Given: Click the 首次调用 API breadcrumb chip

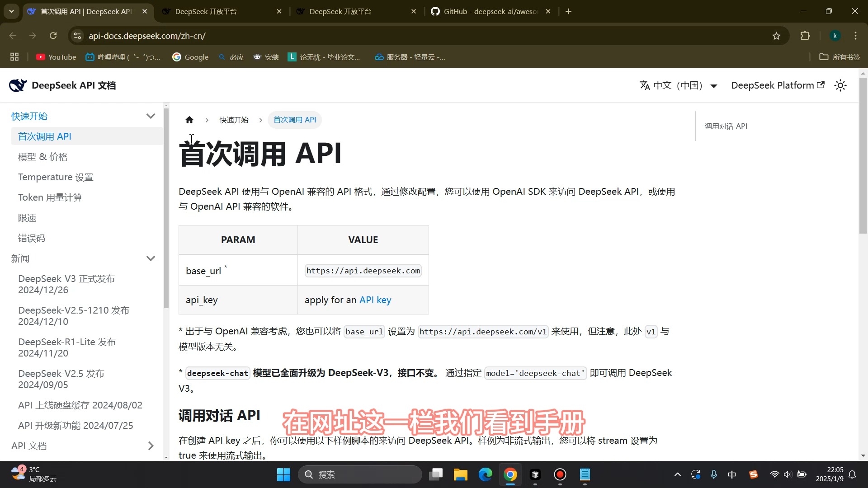Looking at the screenshot, I should point(295,120).
